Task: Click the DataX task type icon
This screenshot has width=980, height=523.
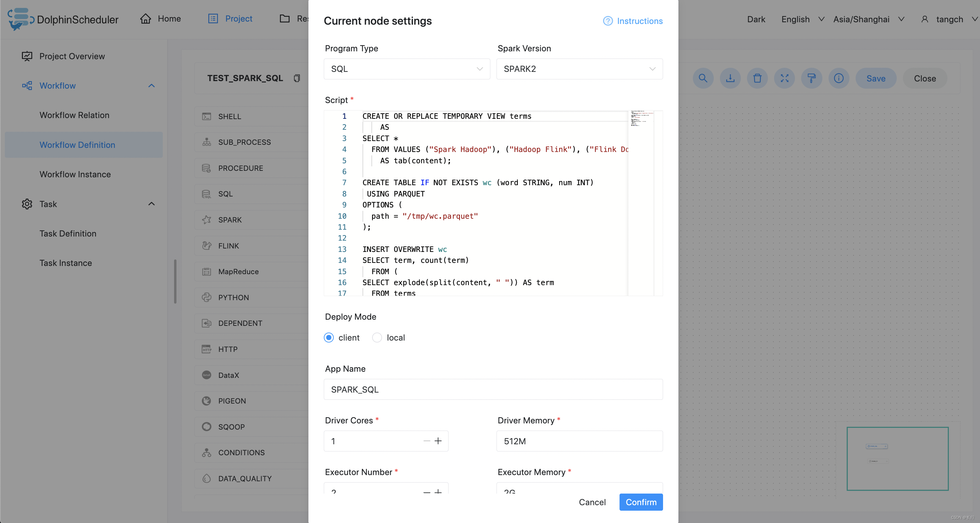Action: coord(207,375)
